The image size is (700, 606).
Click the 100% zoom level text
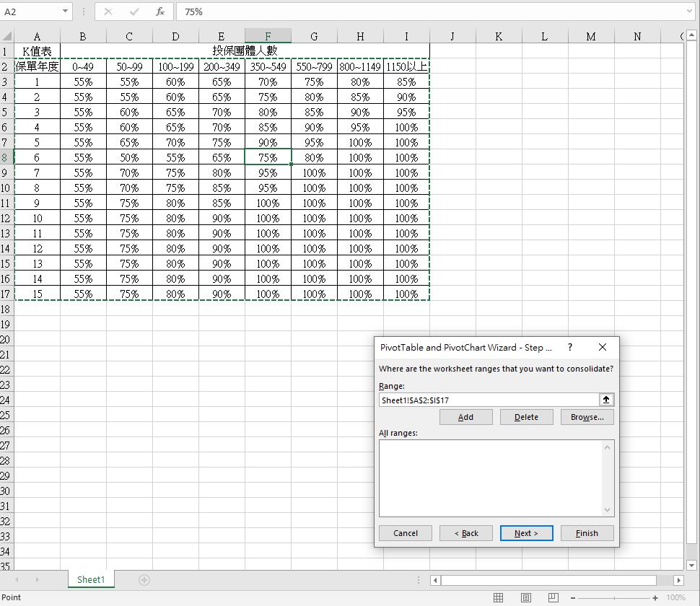click(675, 597)
